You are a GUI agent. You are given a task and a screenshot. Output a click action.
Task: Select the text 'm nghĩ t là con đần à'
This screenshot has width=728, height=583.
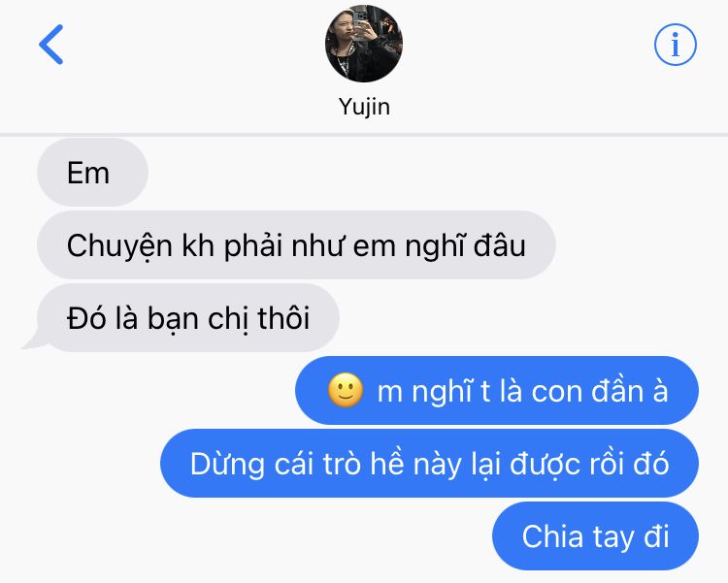pyautogui.click(x=522, y=391)
